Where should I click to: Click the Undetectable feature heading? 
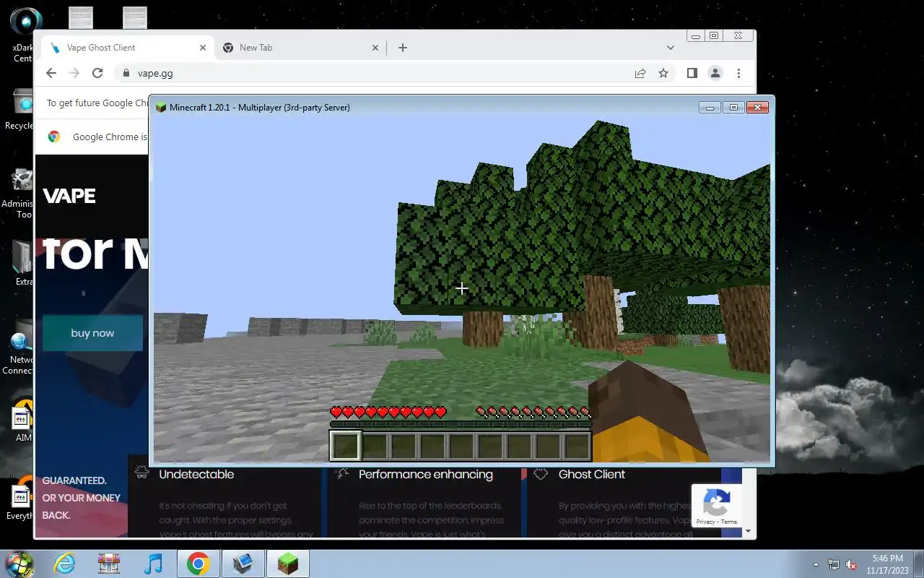click(x=196, y=474)
